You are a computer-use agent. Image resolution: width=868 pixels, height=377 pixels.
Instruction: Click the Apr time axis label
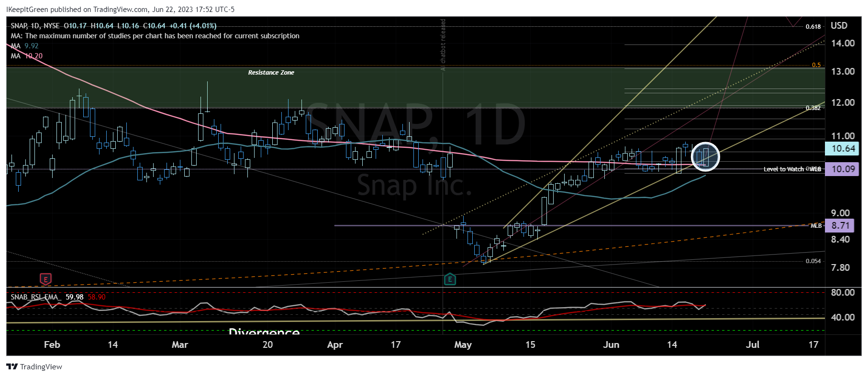pyautogui.click(x=335, y=344)
